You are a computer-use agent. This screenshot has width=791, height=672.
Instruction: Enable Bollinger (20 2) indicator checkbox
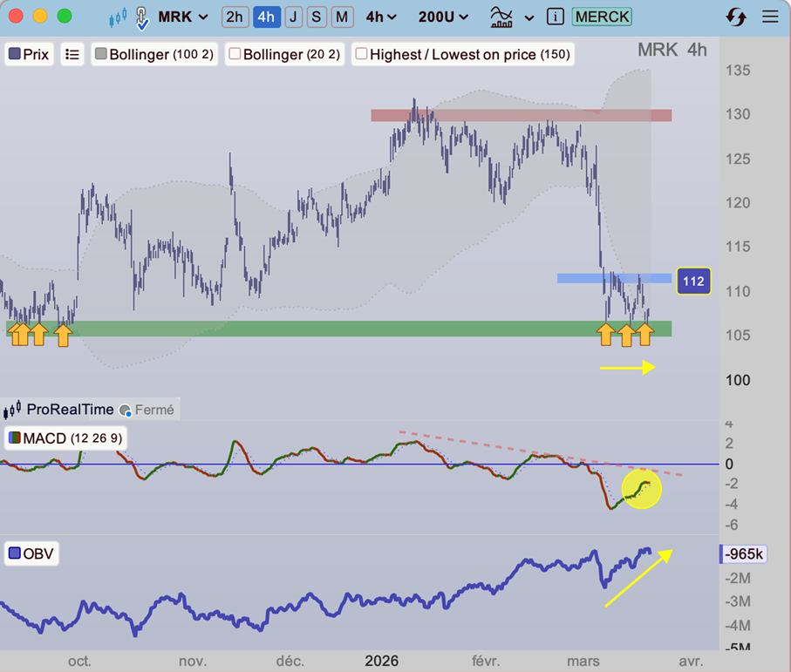pos(235,54)
